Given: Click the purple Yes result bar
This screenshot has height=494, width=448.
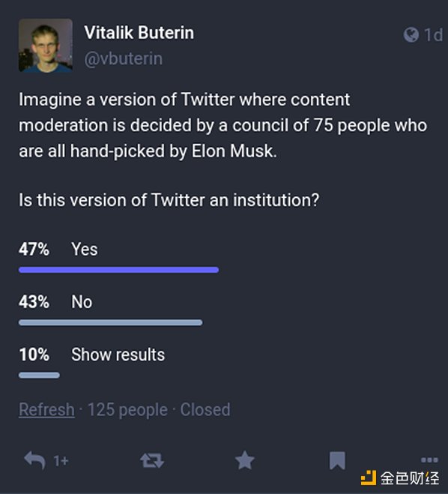Looking at the screenshot, I should 118,270.
